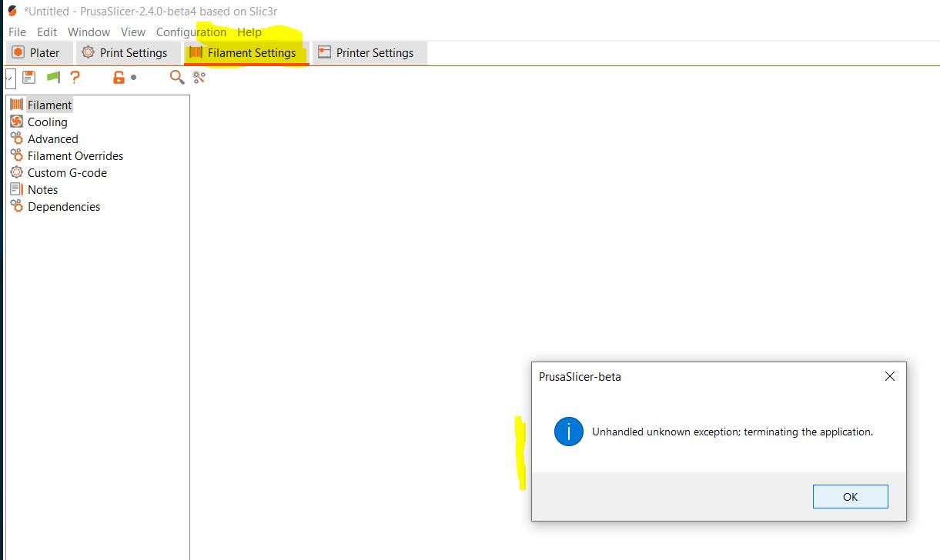
Task: Open the Help menu
Action: [249, 32]
